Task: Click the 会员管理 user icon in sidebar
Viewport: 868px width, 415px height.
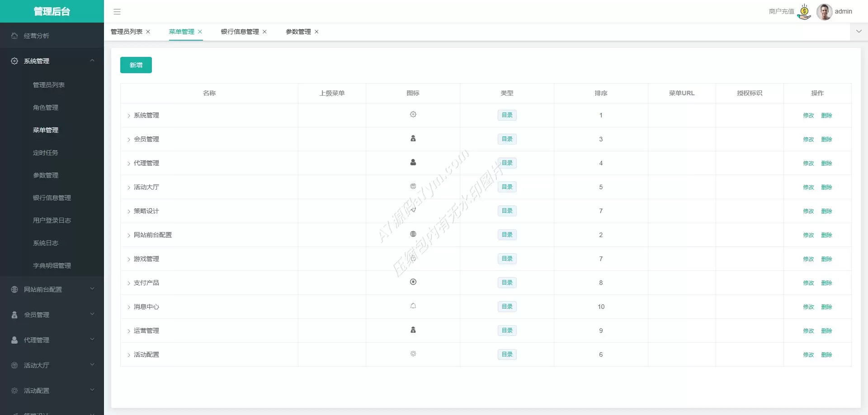Action: pos(14,315)
